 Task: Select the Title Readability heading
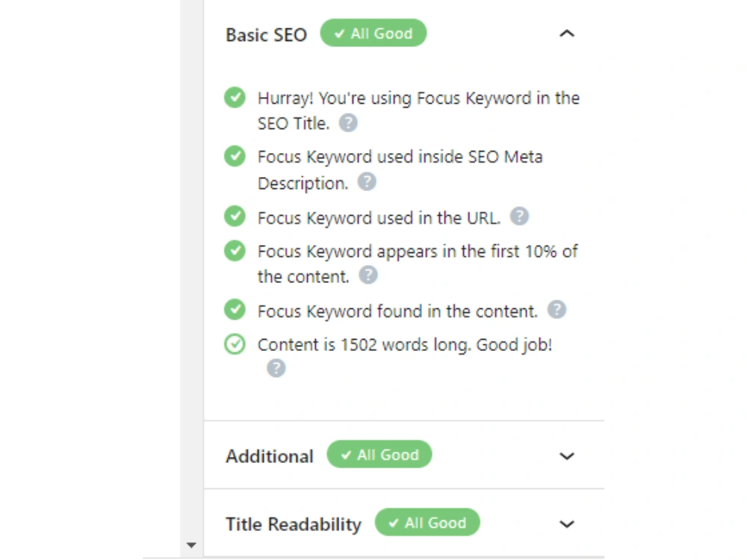[x=294, y=524]
